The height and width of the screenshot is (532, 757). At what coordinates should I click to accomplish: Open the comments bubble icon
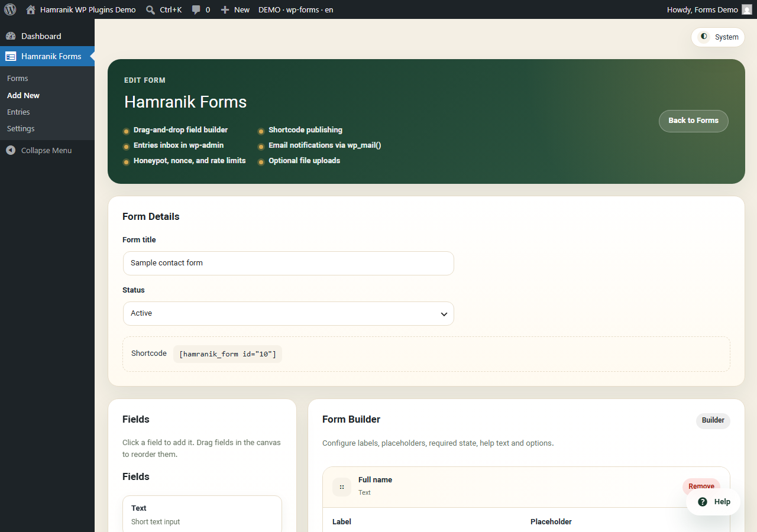tap(196, 10)
